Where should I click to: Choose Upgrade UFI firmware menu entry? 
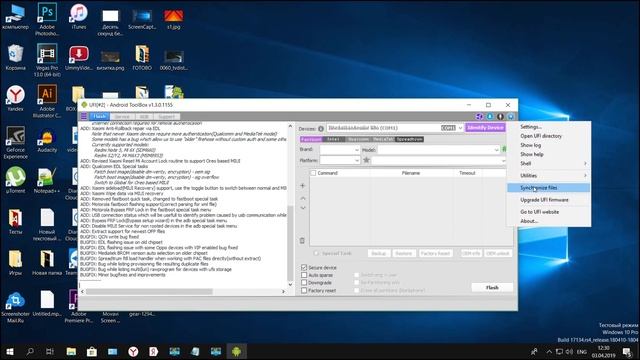tap(549, 200)
